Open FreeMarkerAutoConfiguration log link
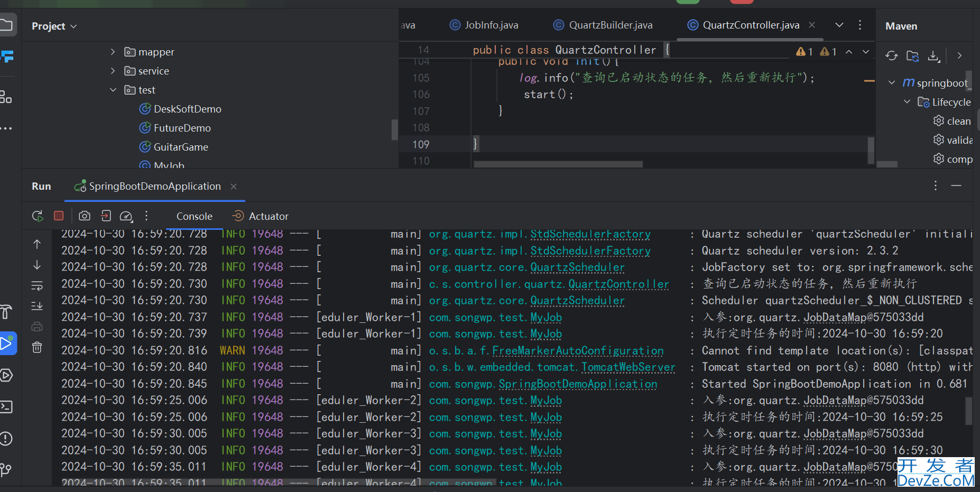 578,351
